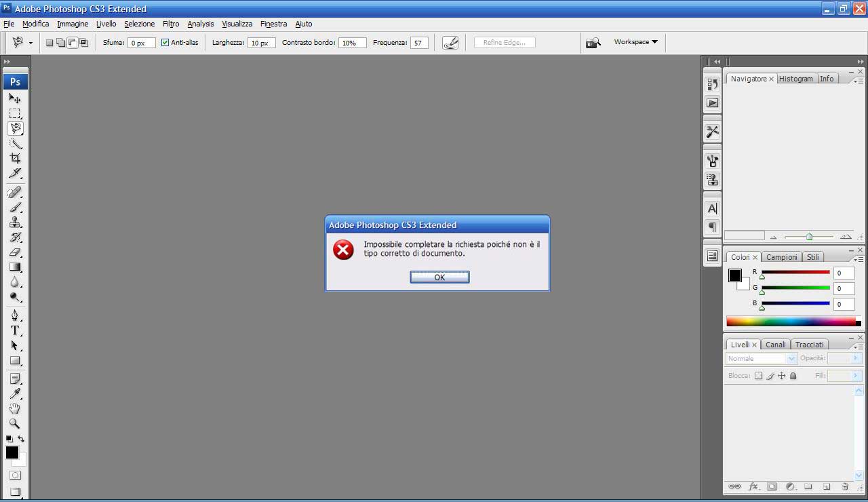Open the Workspace dropdown
Viewport: 868px width, 502px height.
click(x=635, y=42)
